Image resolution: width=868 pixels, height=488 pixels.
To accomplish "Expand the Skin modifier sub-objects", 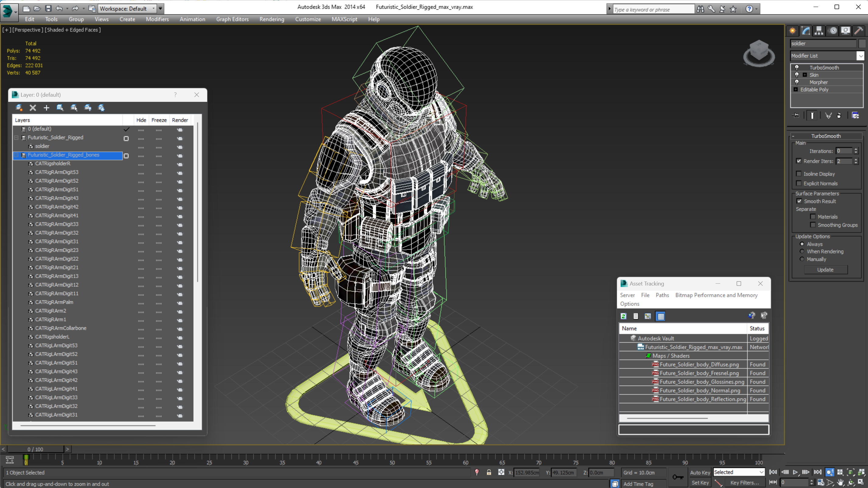I will [805, 75].
